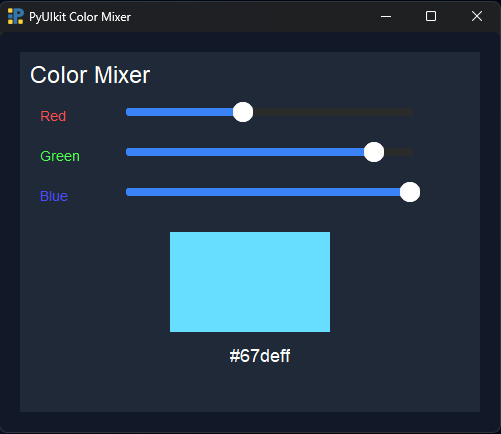Viewport: 501px width, 434px height.
Task: Maximize the PyUIkit Color Mixer window
Action: coord(431,16)
